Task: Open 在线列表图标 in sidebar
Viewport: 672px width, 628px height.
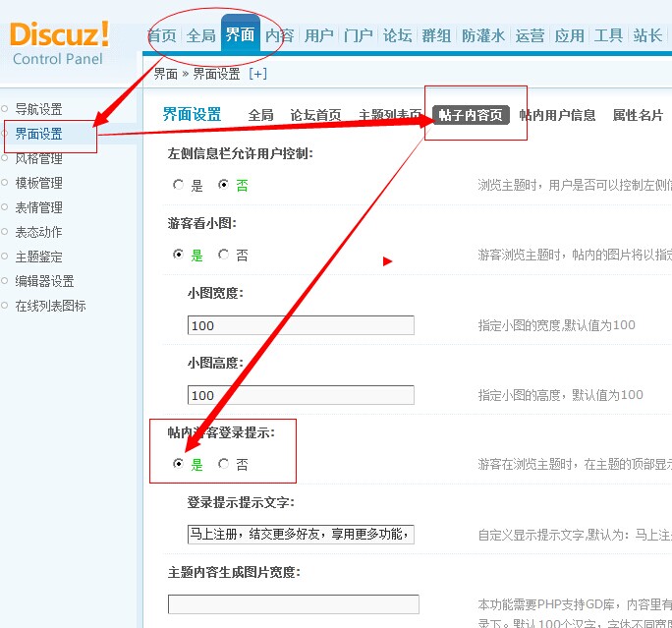Action: point(50,306)
